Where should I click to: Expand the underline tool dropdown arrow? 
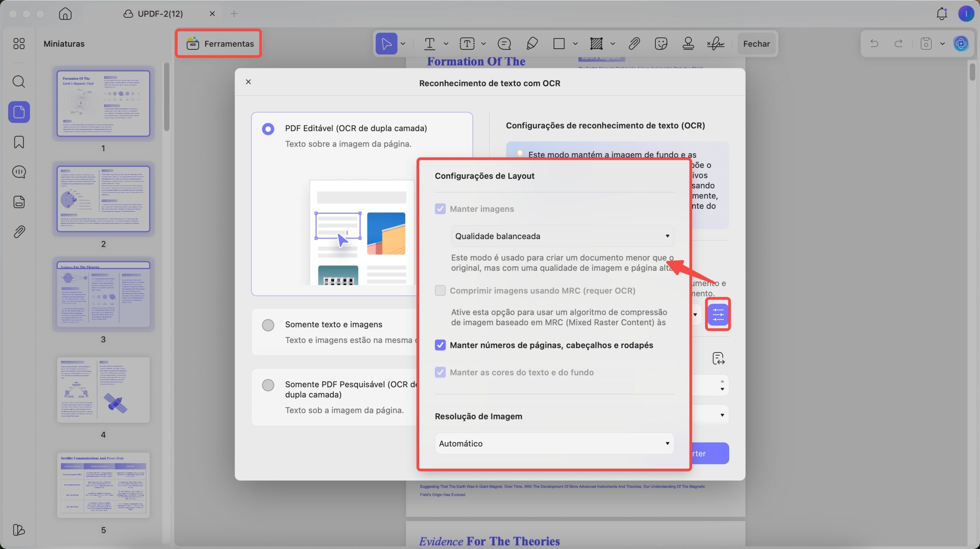click(446, 44)
